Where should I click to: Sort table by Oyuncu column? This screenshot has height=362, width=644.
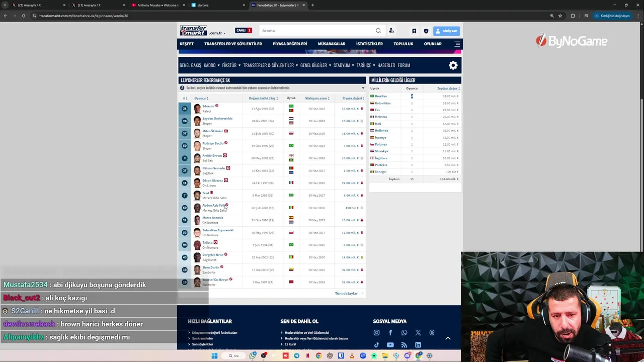(201, 98)
